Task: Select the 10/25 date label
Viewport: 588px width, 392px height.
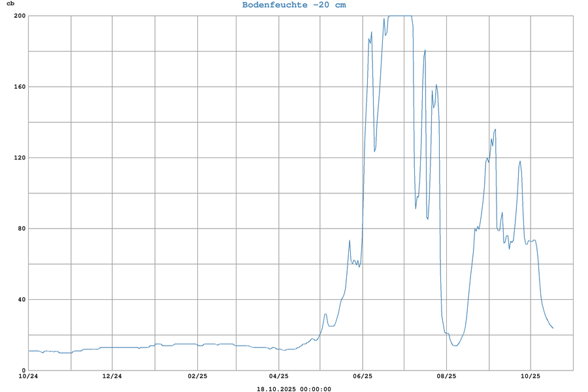Action: [530, 376]
